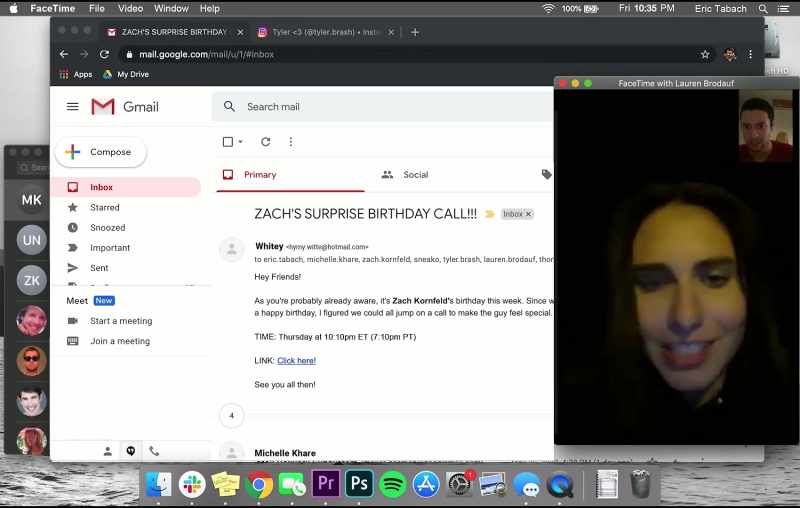Open the Gmail main menu hamburger icon
The height and width of the screenshot is (508, 800).
pyautogui.click(x=72, y=107)
